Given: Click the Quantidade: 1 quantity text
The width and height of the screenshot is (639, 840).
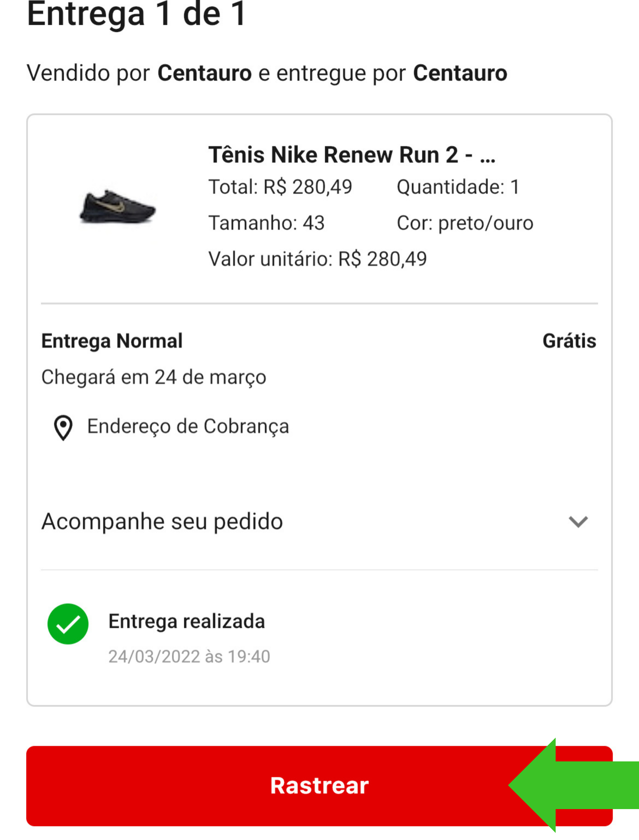Looking at the screenshot, I should pos(458,187).
